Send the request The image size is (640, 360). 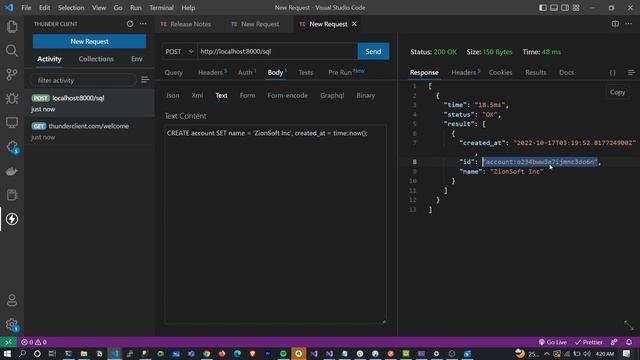[x=373, y=51]
